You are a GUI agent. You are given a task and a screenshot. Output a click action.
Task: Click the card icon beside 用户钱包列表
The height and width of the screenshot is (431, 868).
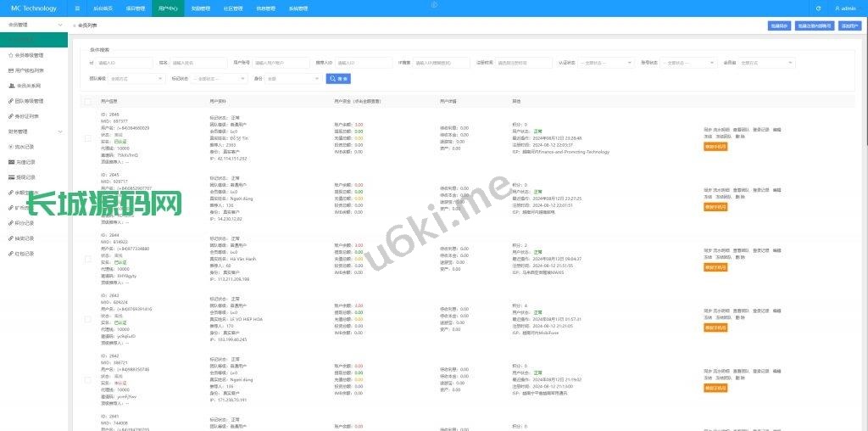[x=9, y=70]
